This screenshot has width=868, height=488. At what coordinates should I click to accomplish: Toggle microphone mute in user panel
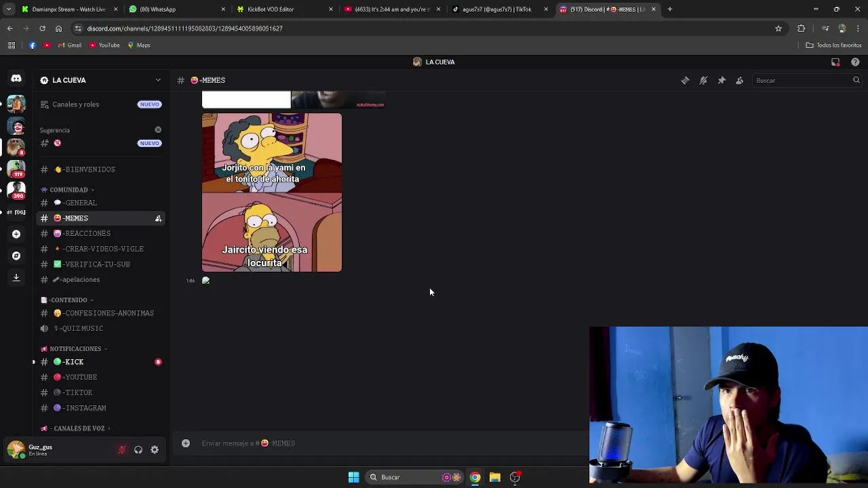click(122, 449)
